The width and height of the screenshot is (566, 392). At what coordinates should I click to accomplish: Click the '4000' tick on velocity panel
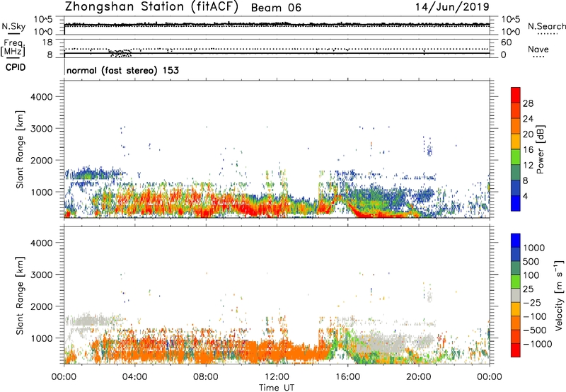point(41,243)
